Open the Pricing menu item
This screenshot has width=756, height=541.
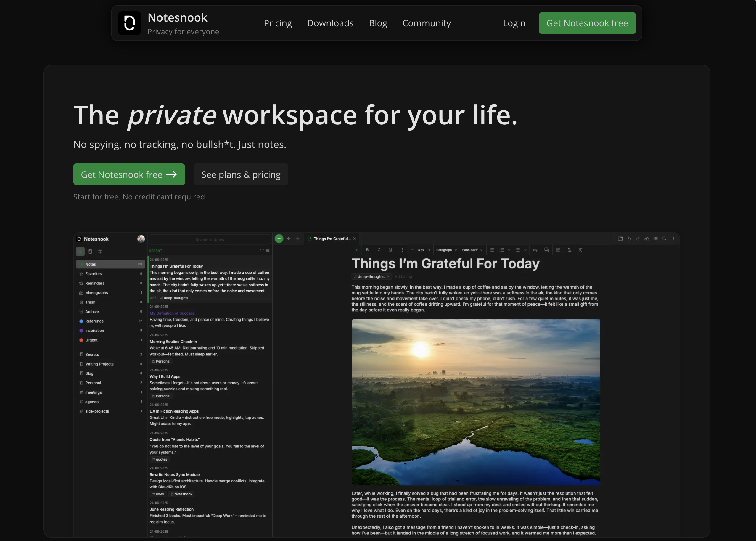click(x=278, y=23)
